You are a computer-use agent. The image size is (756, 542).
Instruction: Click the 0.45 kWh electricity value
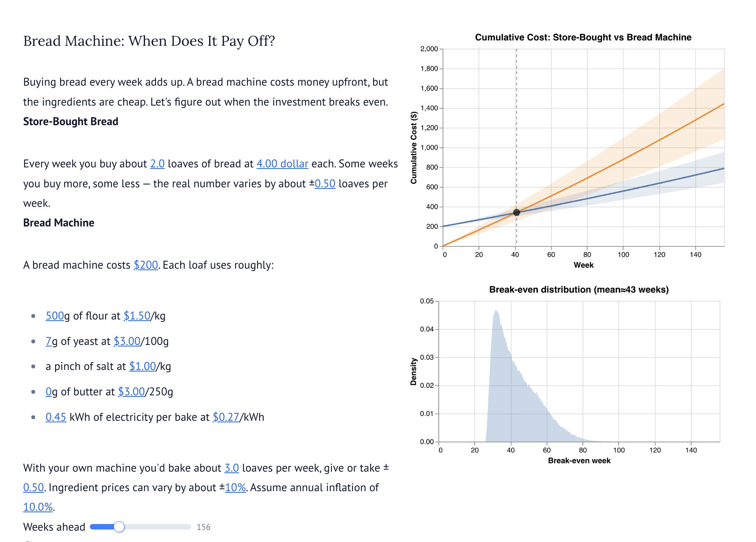click(x=56, y=417)
